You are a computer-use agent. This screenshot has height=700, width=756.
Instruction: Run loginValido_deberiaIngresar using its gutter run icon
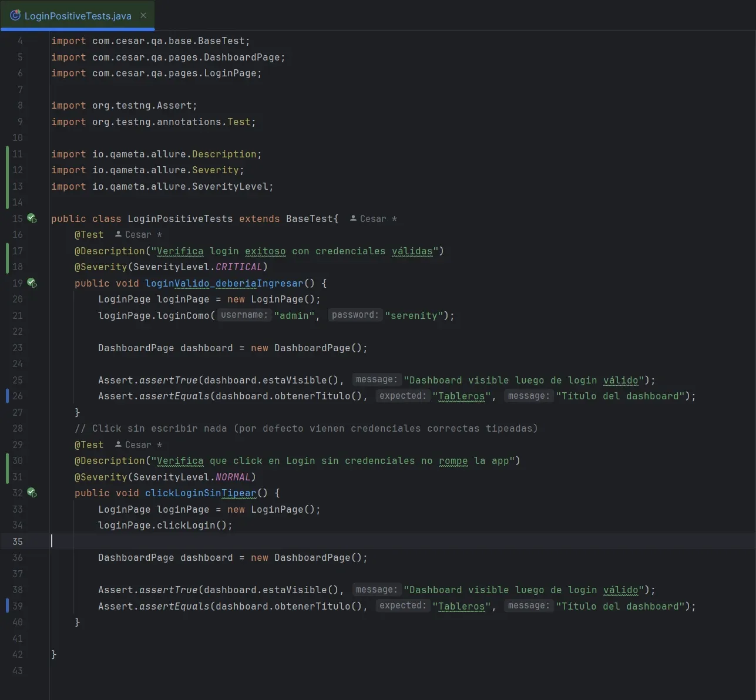(32, 283)
